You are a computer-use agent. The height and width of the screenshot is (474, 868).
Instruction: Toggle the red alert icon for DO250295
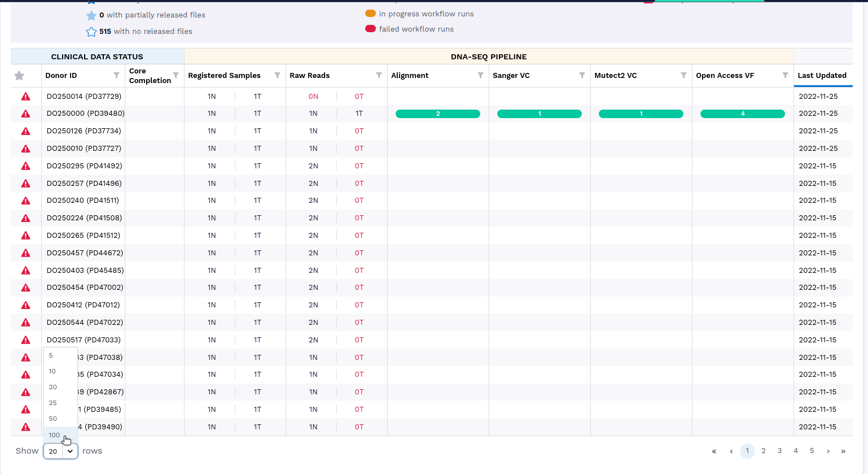(x=25, y=166)
